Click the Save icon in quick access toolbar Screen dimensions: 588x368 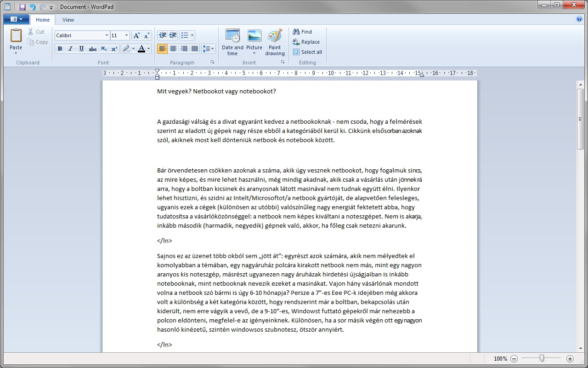click(x=22, y=7)
